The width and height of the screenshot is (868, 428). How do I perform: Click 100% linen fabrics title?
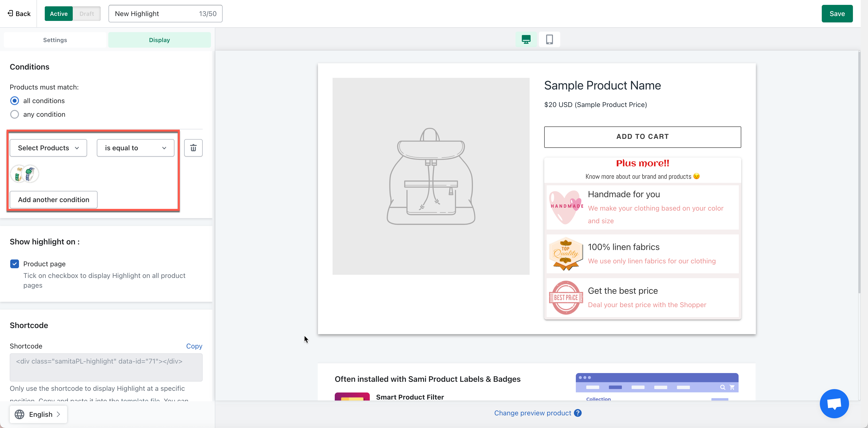(x=624, y=247)
